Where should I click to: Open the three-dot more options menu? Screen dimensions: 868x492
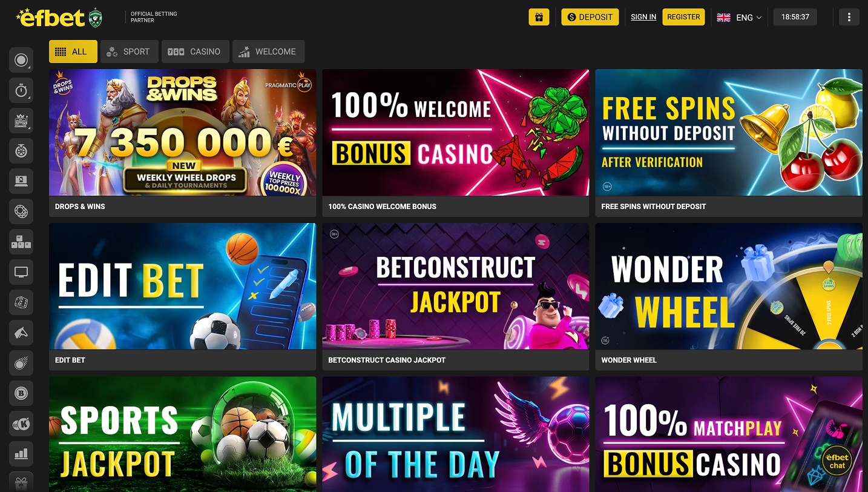pyautogui.click(x=849, y=17)
